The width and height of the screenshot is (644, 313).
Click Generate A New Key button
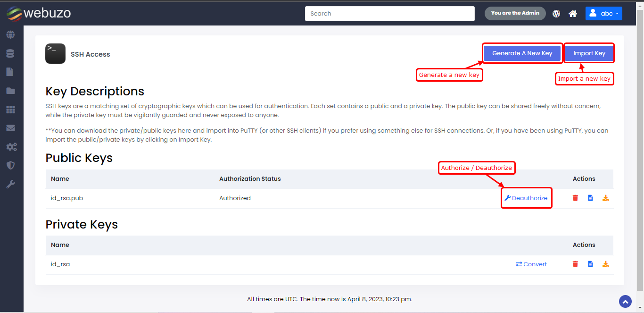tap(522, 53)
